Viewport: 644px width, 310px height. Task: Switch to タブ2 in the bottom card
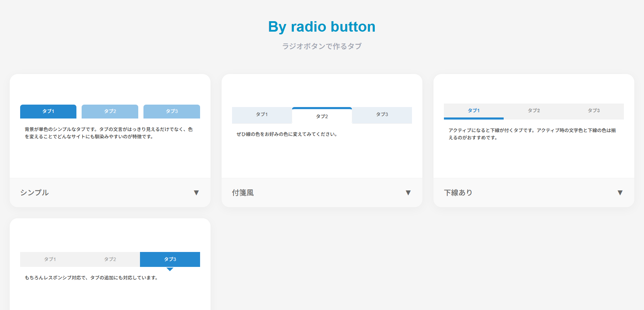[109, 259]
